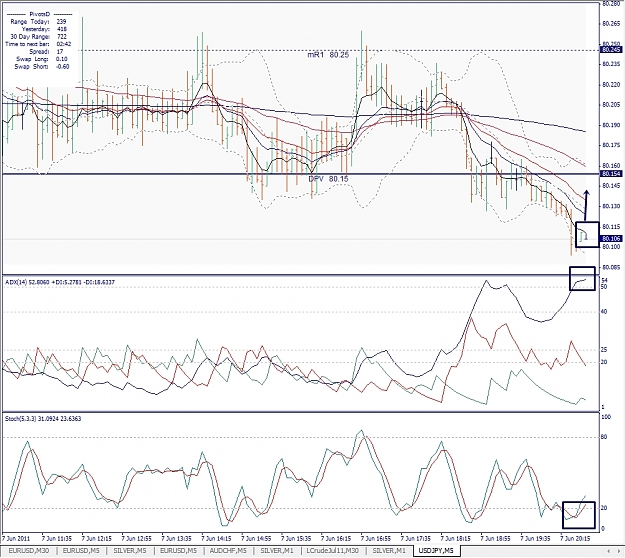Image resolution: width=625 pixels, height=558 pixels.
Task: Click the 7 Jun 16:15 time label
Action: click(336, 538)
